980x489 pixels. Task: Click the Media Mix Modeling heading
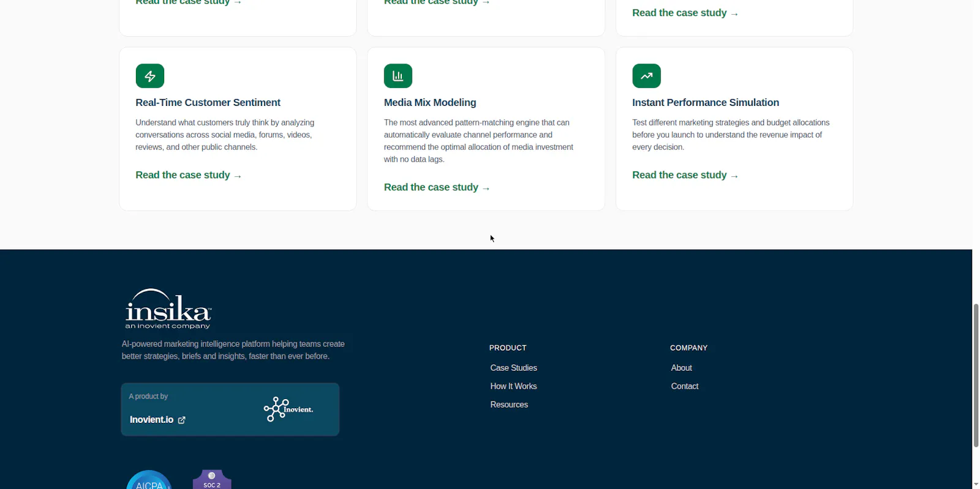click(x=430, y=103)
